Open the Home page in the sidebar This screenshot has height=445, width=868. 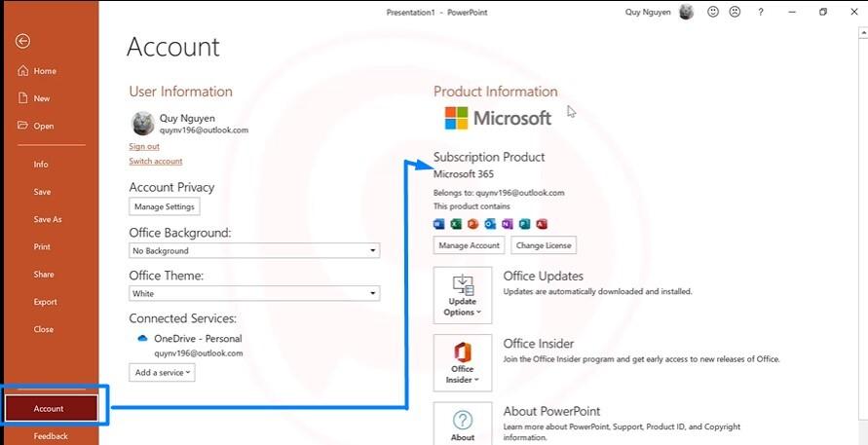37,71
